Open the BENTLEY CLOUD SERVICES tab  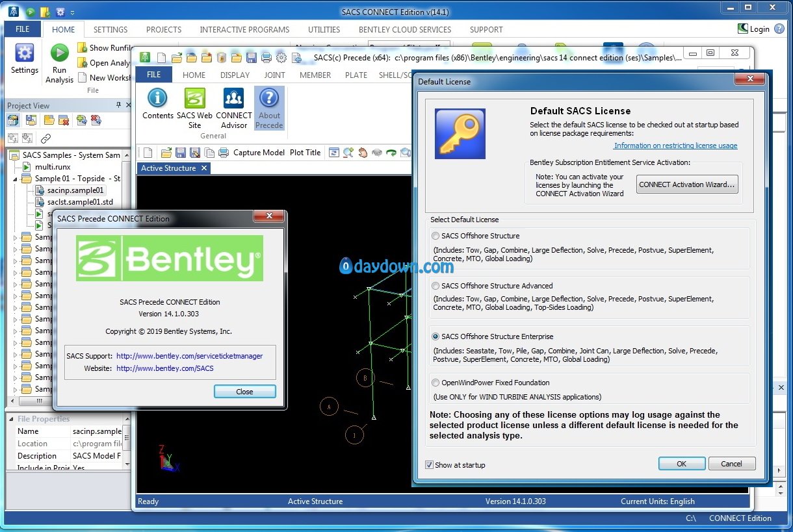405,29
